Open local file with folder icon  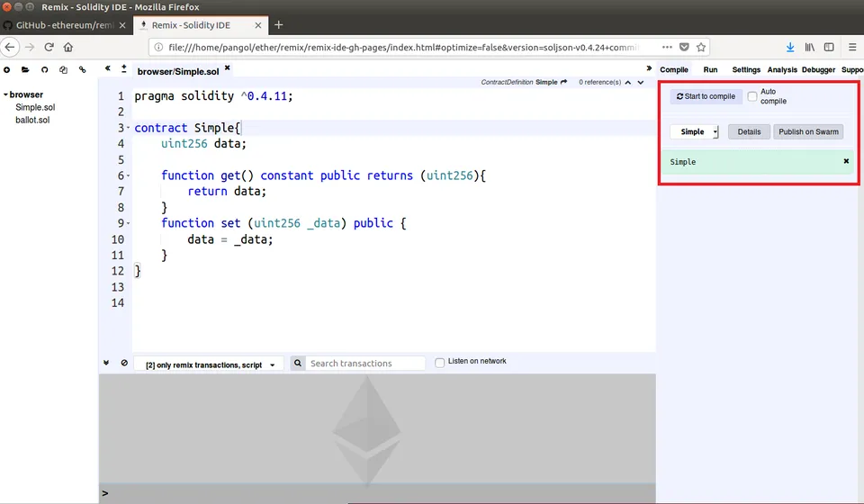25,70
